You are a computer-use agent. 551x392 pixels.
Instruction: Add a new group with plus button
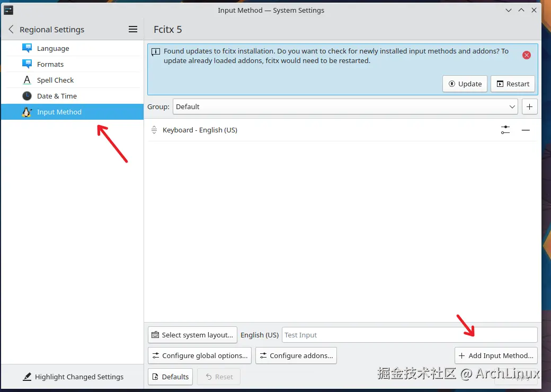[530, 107]
